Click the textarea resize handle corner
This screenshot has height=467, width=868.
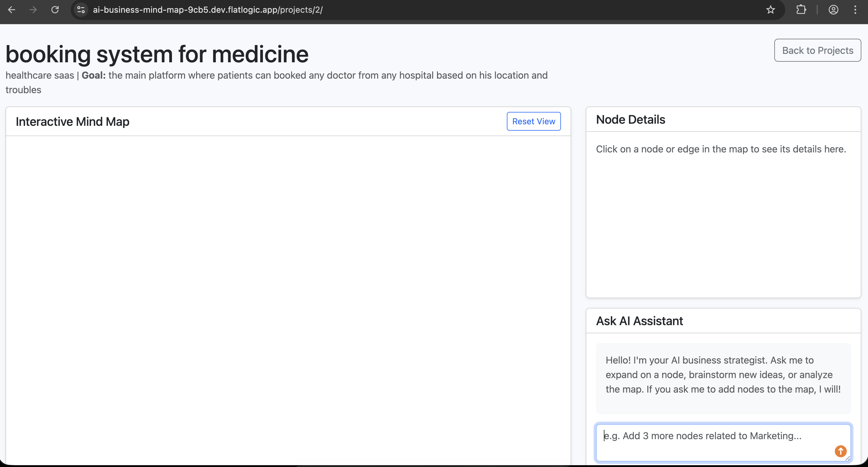[x=848, y=458]
